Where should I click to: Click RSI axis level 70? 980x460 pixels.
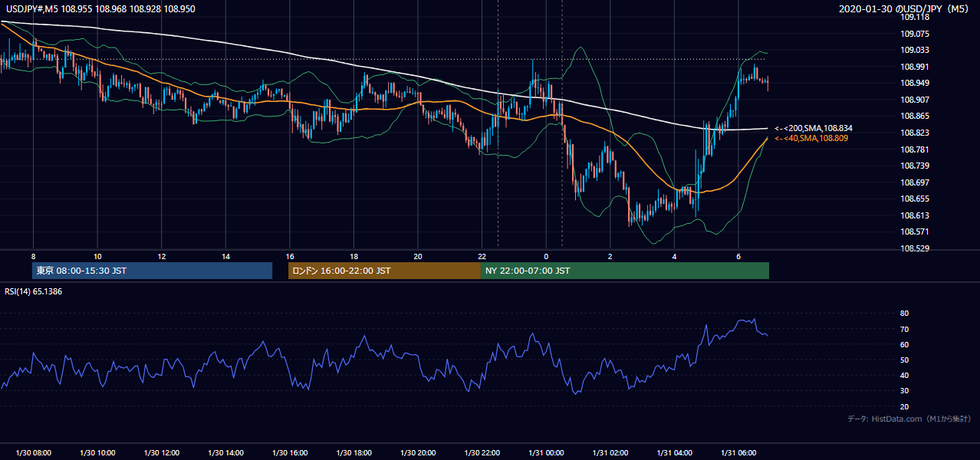(904, 329)
